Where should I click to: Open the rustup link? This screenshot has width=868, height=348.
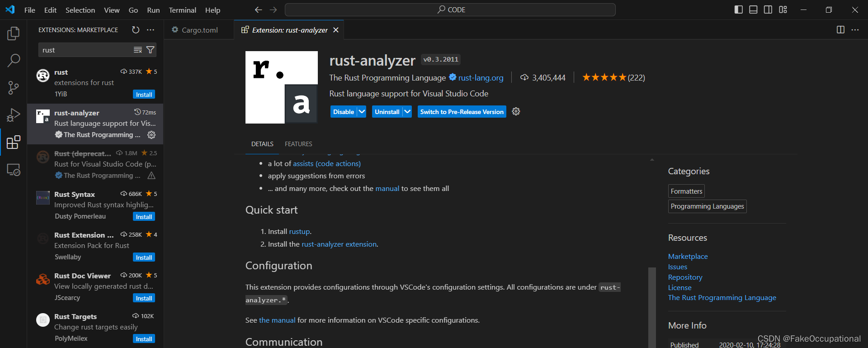coord(300,231)
